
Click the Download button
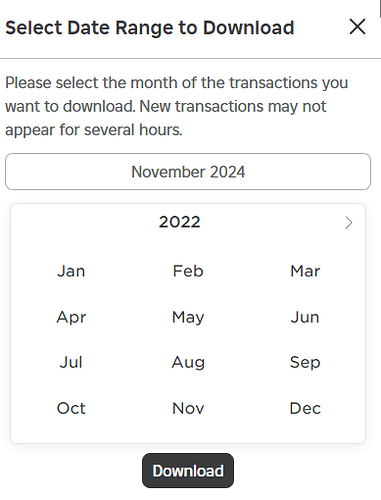click(188, 471)
